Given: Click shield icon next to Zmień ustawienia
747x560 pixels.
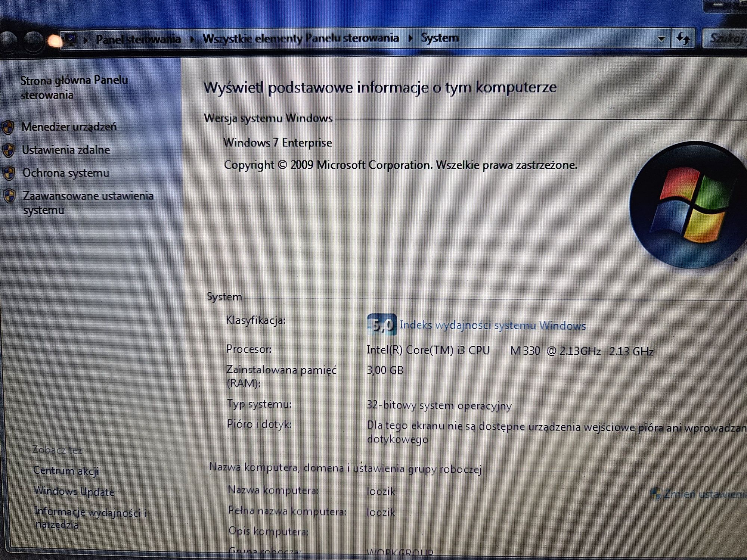Looking at the screenshot, I should click(656, 494).
